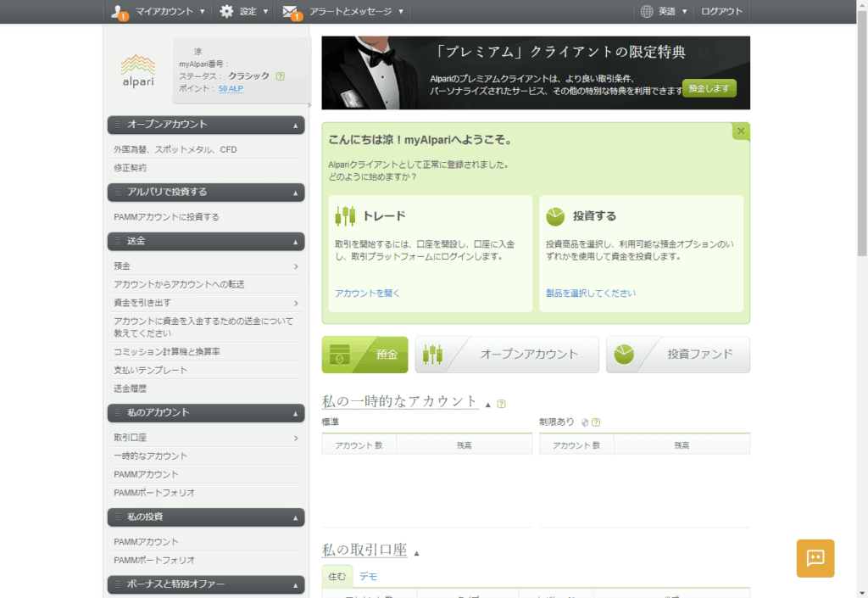Expand the 取引口座 submenu arrow
The image size is (868, 598).
[296, 438]
